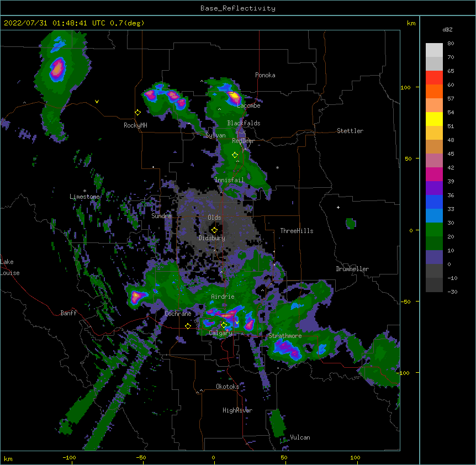Click the -100 label on the bottom axis
Screen dimensions: 476x465
click(69, 457)
